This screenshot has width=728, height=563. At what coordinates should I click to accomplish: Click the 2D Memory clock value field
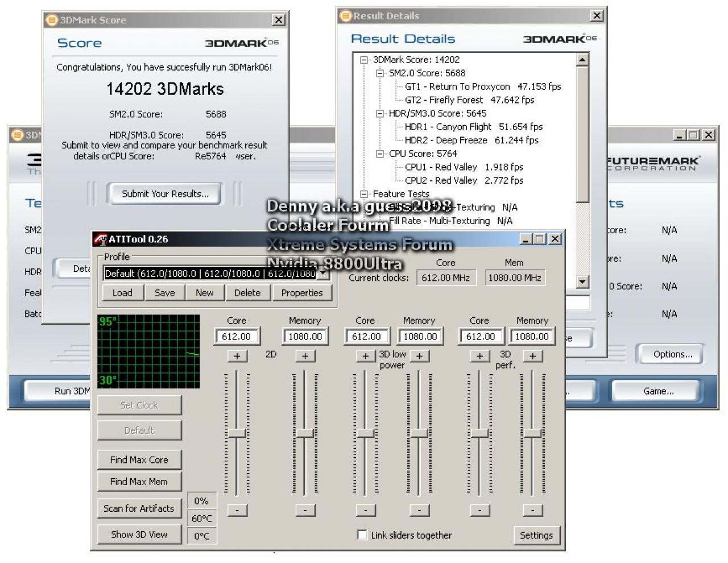coord(305,337)
